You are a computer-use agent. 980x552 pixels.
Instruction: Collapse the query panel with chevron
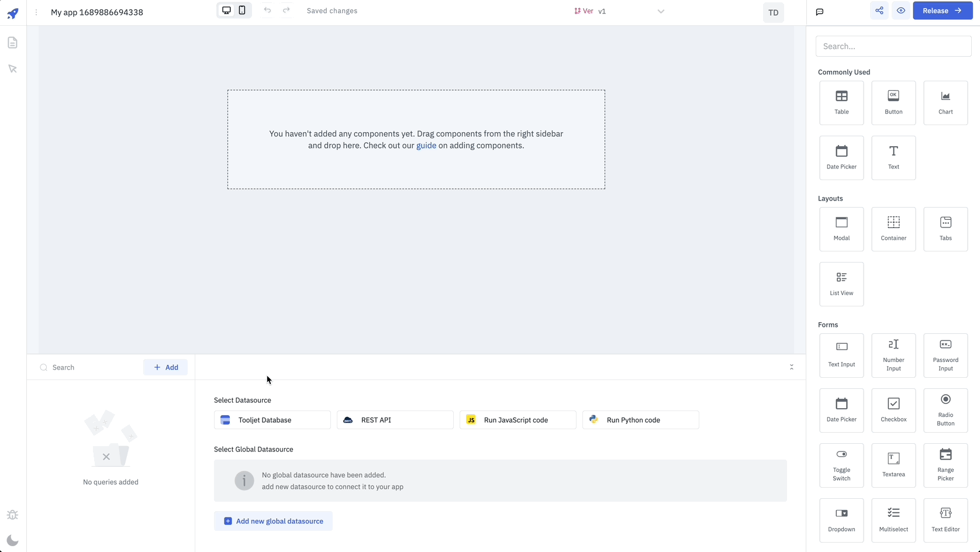pyautogui.click(x=792, y=367)
